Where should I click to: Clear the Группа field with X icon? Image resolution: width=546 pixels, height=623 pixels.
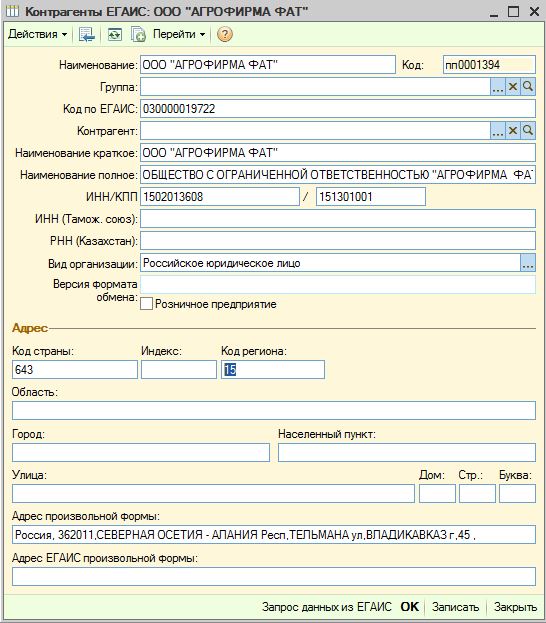point(513,86)
